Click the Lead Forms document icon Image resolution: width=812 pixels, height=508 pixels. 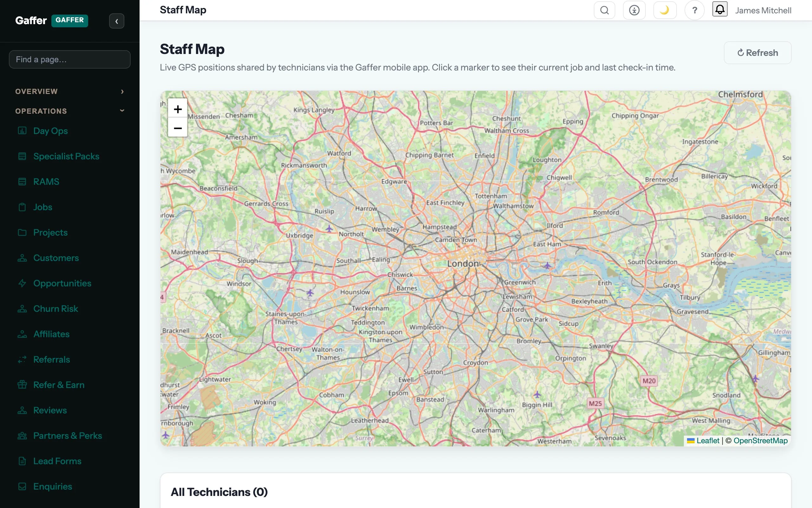22,461
